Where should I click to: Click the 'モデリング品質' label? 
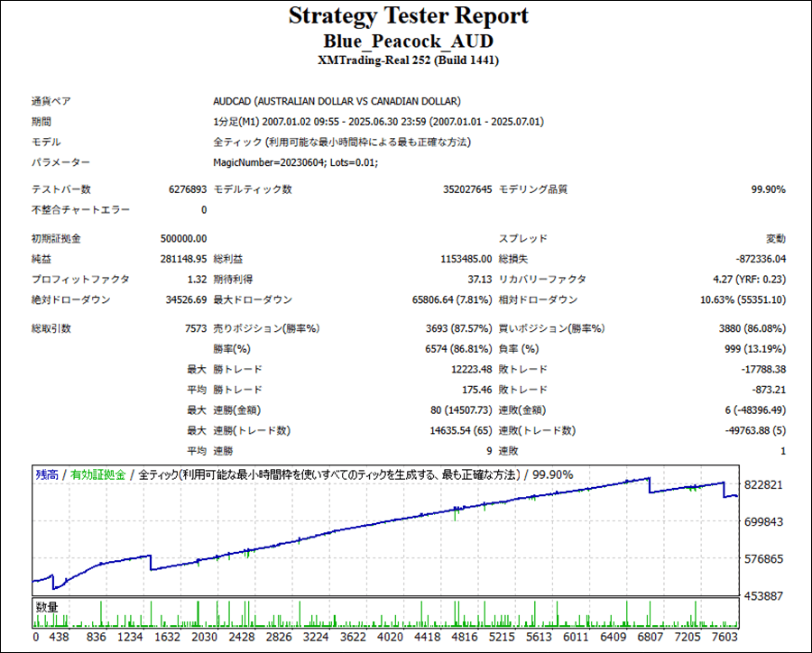coord(533,189)
